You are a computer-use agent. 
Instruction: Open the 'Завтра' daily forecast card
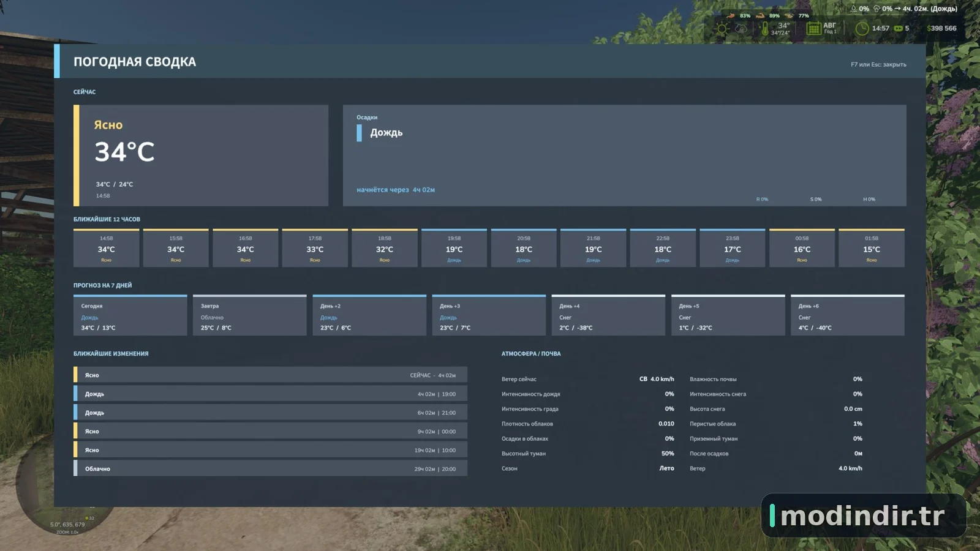click(x=249, y=315)
